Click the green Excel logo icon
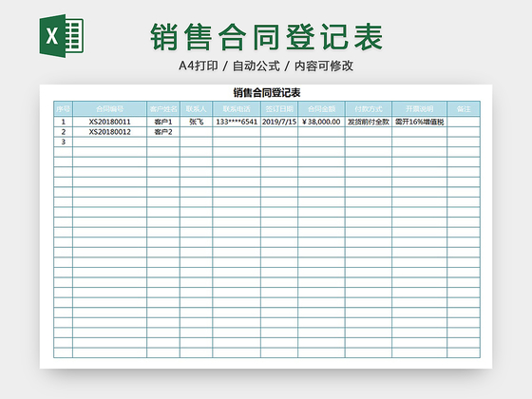 tap(62, 36)
